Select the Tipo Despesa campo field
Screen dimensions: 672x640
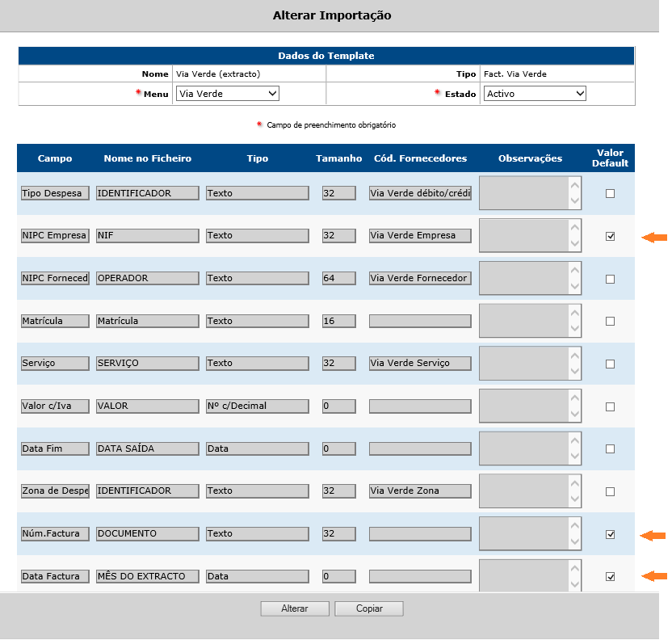click(55, 193)
